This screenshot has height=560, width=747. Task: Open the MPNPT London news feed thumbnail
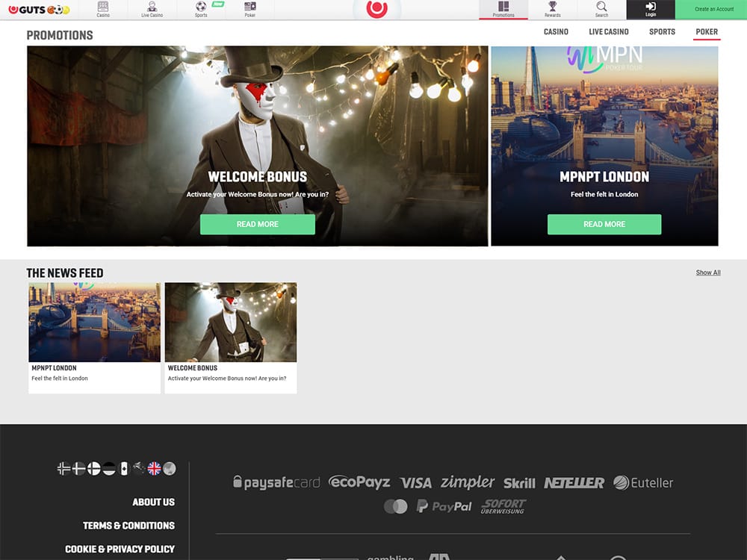pyautogui.click(x=94, y=323)
